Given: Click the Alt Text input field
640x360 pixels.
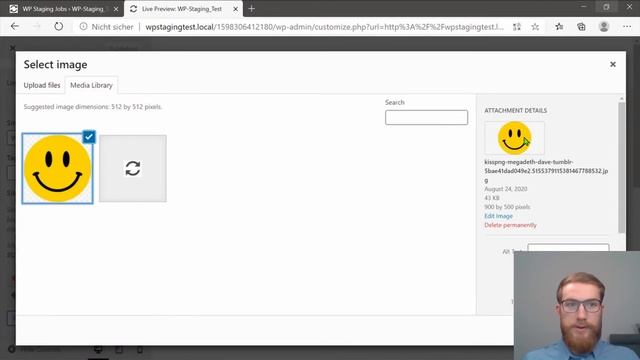Looking at the screenshot, I should 568,247.
